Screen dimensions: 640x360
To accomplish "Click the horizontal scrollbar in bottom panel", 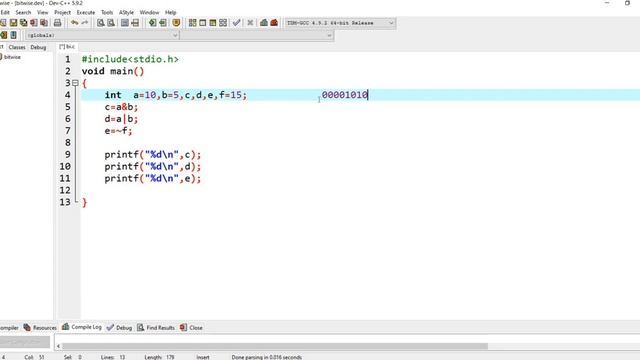I will [x=275, y=346].
